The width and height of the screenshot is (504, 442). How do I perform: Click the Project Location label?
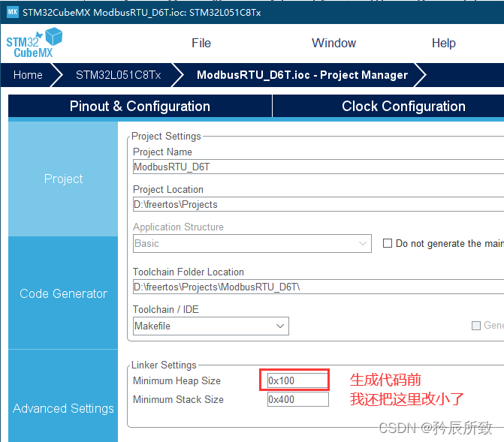(168, 189)
